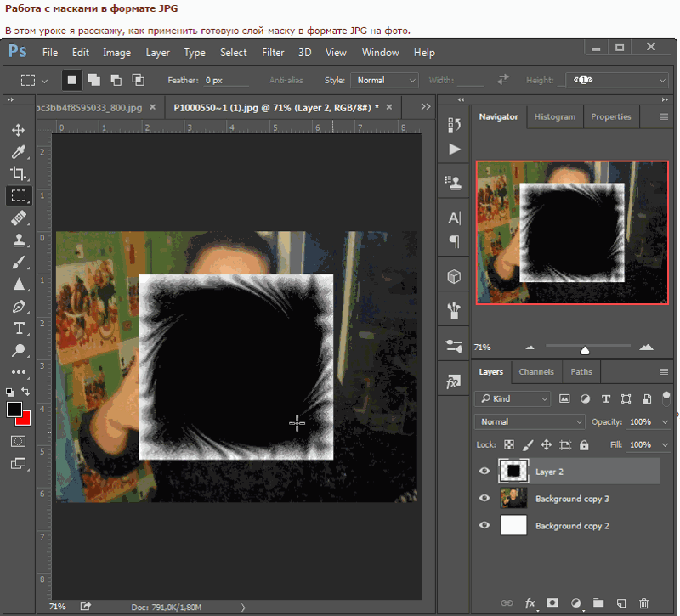The image size is (680, 616).
Task: Click the red background color swatch
Action: point(25,420)
